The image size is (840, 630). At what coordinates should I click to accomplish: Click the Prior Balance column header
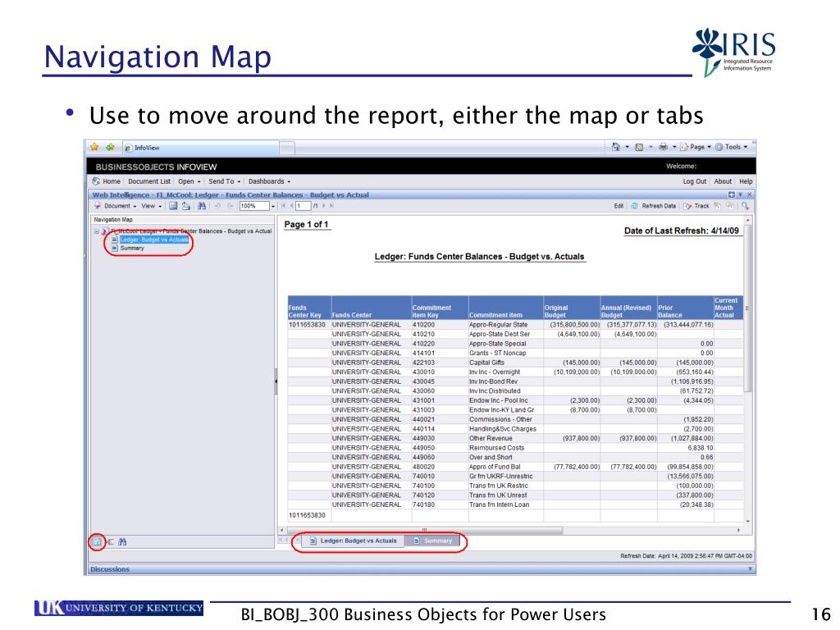coord(685,308)
